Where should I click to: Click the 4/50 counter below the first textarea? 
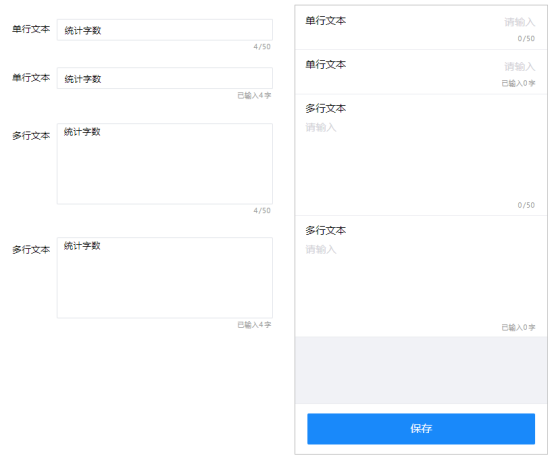point(262,211)
